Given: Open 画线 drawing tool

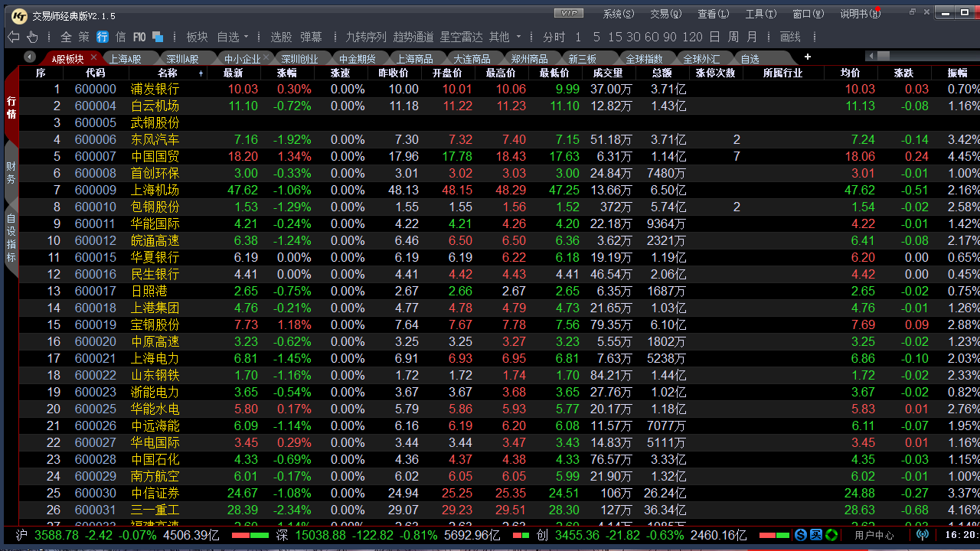Looking at the screenshot, I should (x=790, y=37).
